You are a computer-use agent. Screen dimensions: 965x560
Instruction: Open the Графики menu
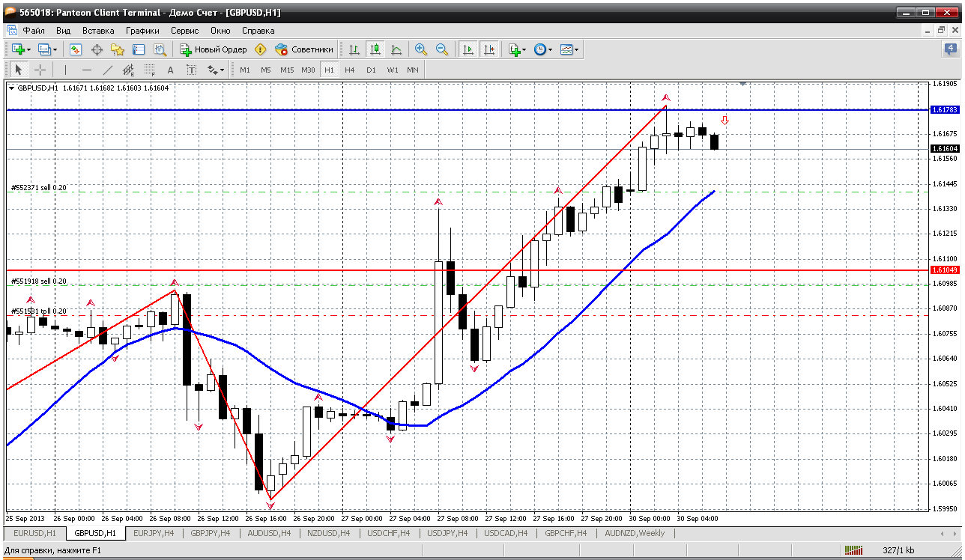pyautogui.click(x=142, y=31)
